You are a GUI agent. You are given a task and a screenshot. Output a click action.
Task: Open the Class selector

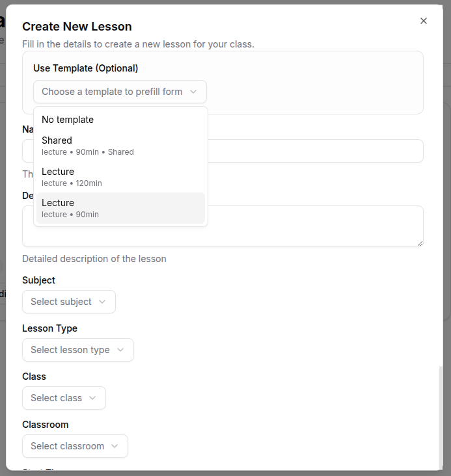point(64,398)
